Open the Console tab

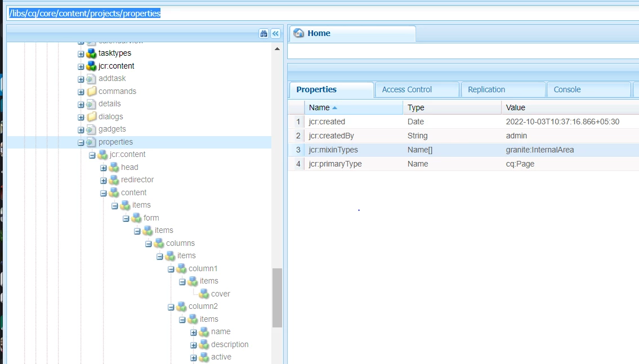[x=589, y=89]
